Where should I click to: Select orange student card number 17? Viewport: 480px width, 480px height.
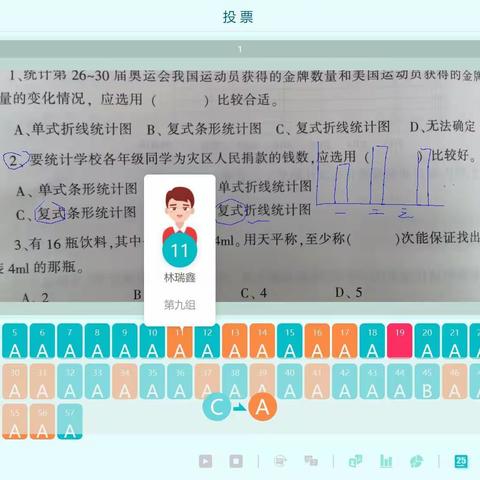[345, 341]
